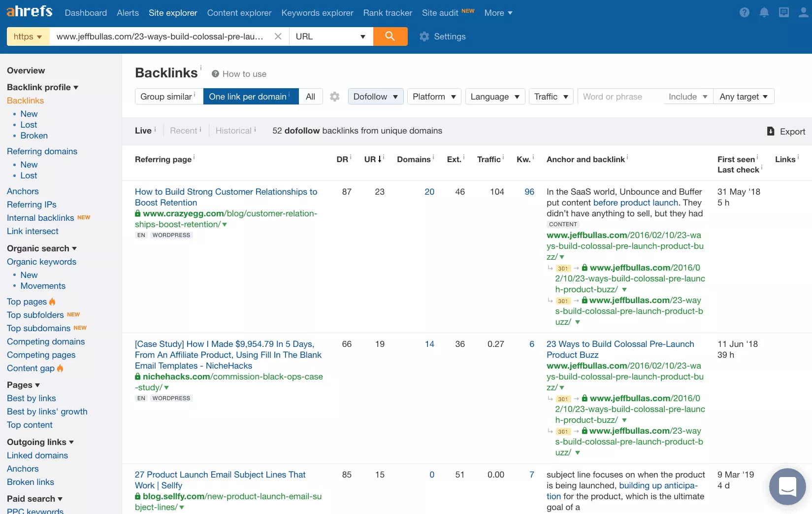Open the More menu in top navigation
The image size is (812, 514).
point(498,13)
